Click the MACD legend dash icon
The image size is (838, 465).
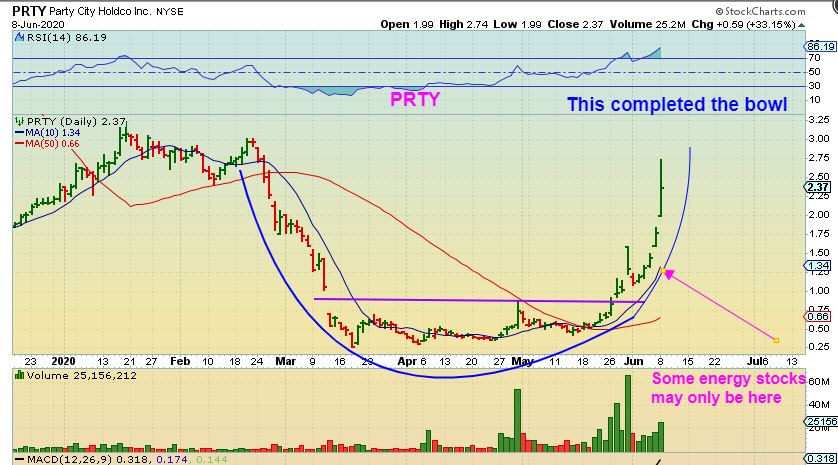pos(19,459)
